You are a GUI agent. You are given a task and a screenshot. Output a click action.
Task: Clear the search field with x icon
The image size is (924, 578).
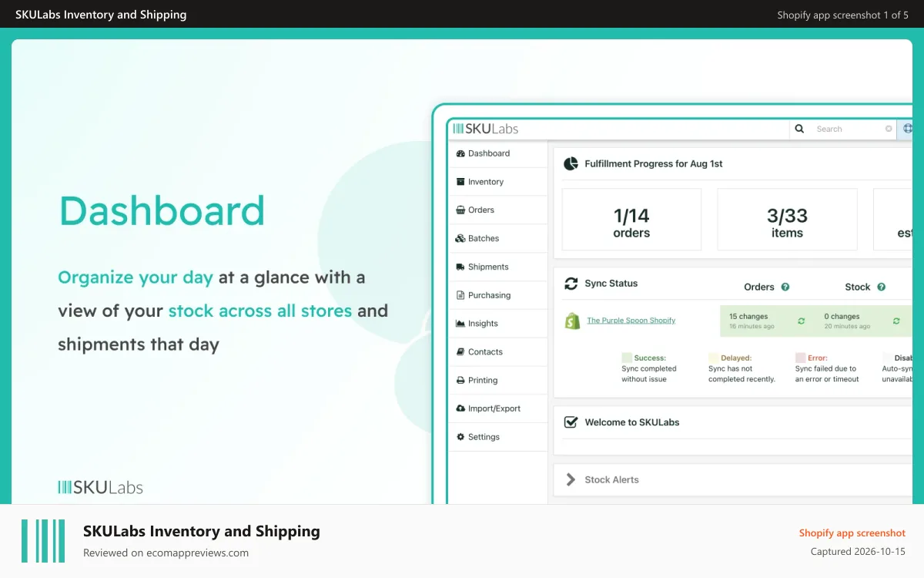889,129
